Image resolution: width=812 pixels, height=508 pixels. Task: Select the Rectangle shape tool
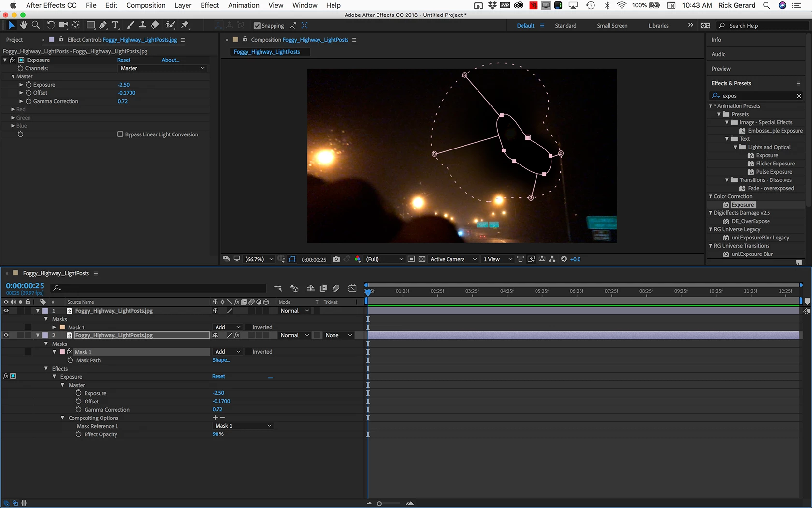pyautogui.click(x=90, y=25)
